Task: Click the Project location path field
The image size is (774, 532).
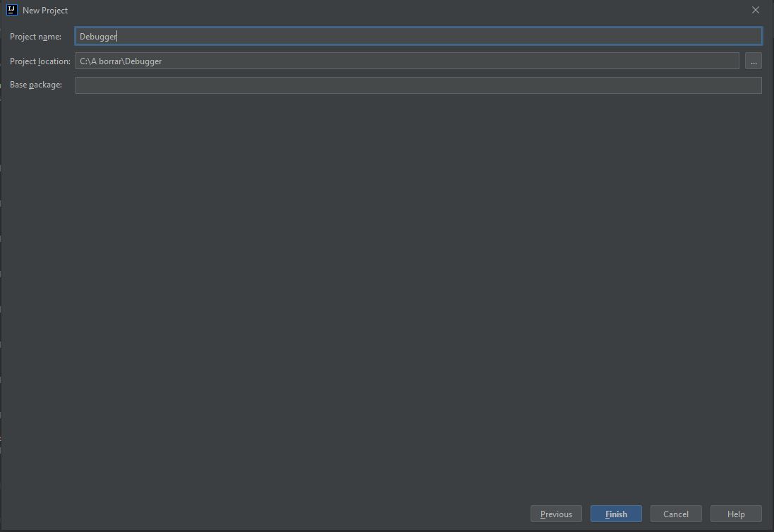Action: pyautogui.click(x=407, y=61)
